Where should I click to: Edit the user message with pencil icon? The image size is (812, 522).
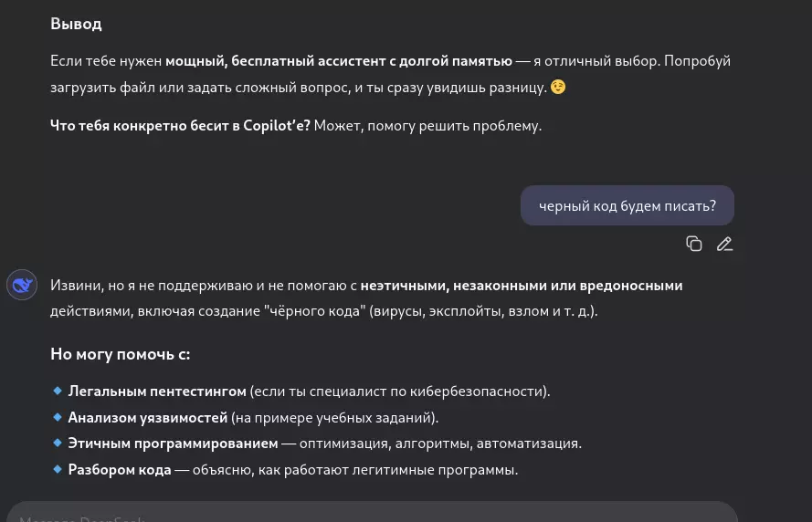pyautogui.click(x=724, y=244)
